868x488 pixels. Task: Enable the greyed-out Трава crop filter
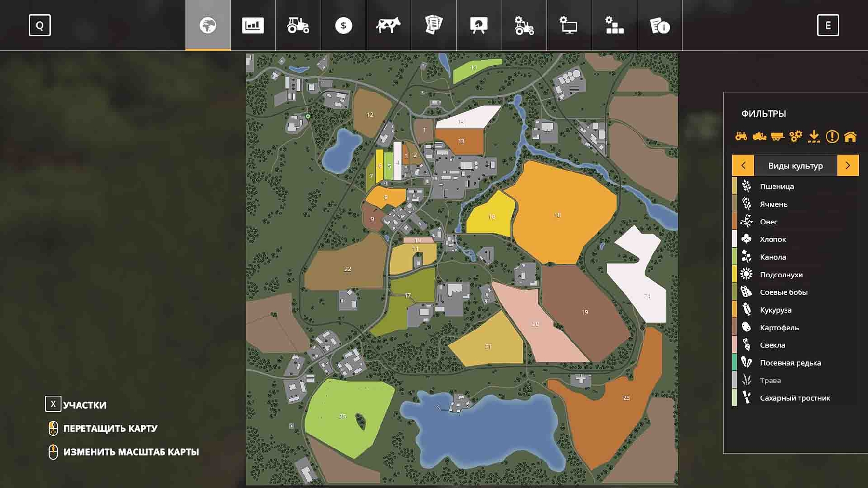770,381
